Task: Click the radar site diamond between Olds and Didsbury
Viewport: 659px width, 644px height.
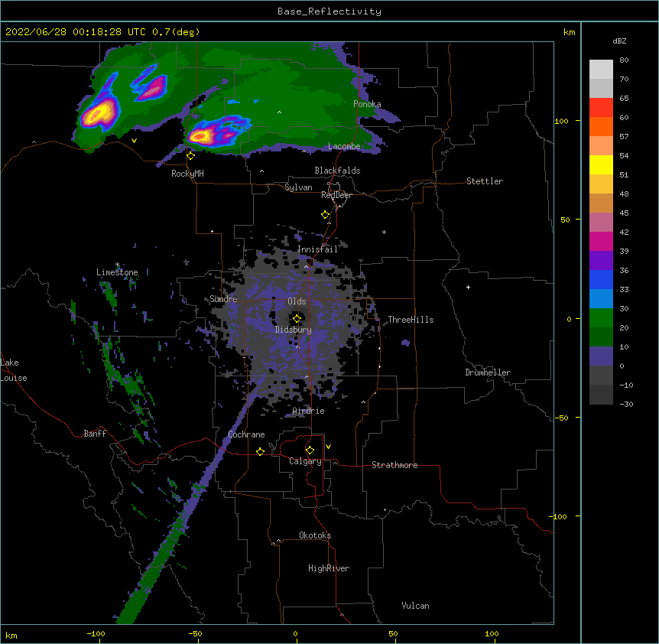Action: point(297,319)
